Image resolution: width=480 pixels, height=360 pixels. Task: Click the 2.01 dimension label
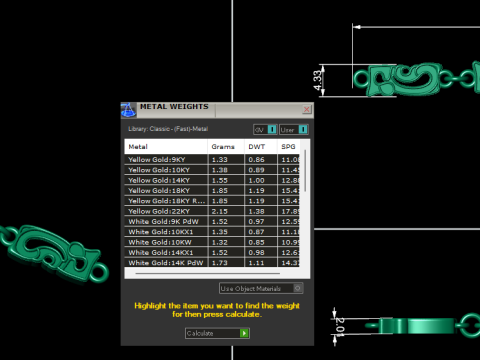340,326
